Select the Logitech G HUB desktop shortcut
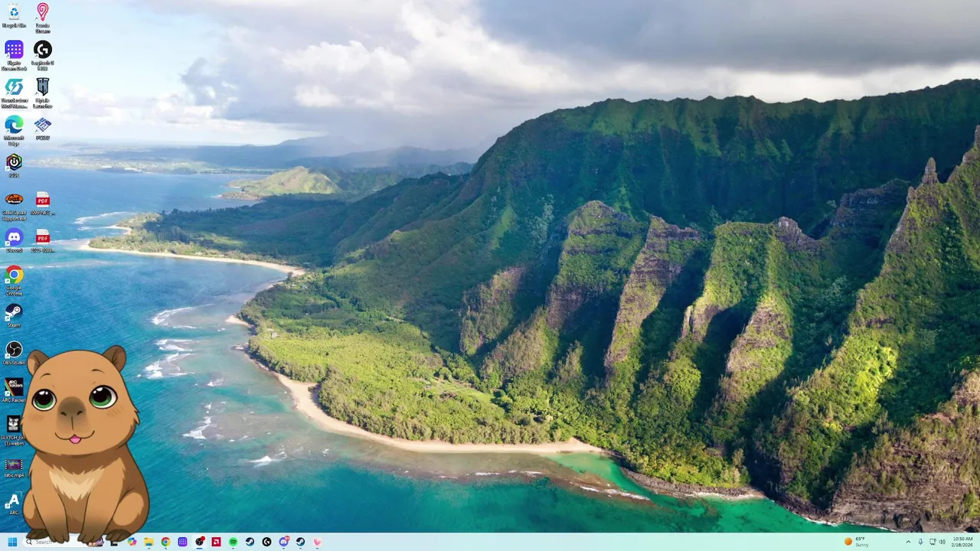The image size is (980, 551). pyautogui.click(x=42, y=55)
